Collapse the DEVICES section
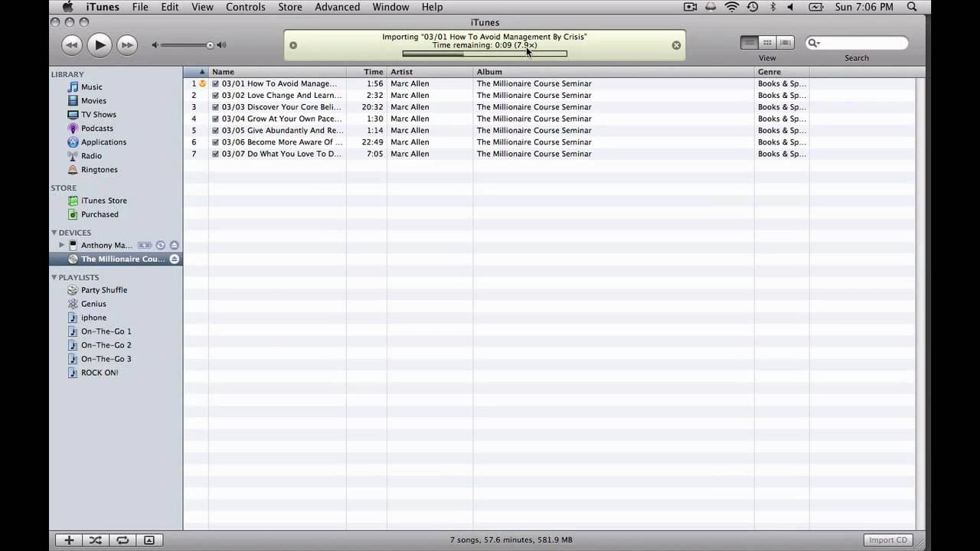The width and height of the screenshot is (980, 551). pyautogui.click(x=54, y=233)
